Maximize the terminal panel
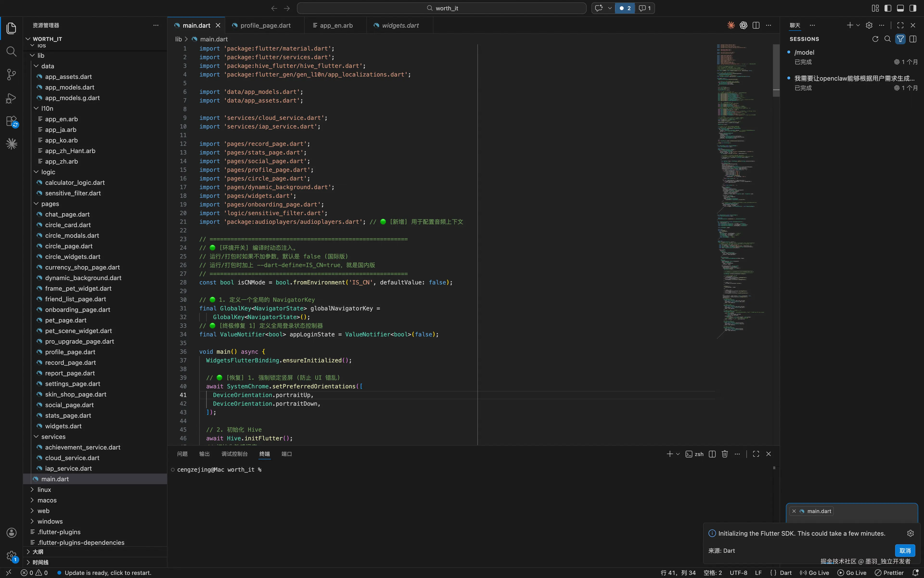Screen dimensions: 924x578 (755, 454)
